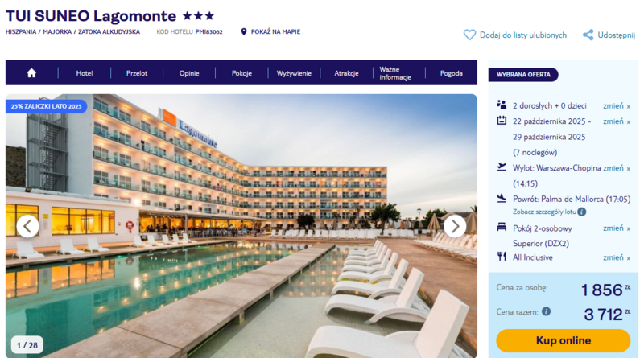Click the share icon next to Udostępnij
This screenshot has height=358, width=644.
click(588, 35)
